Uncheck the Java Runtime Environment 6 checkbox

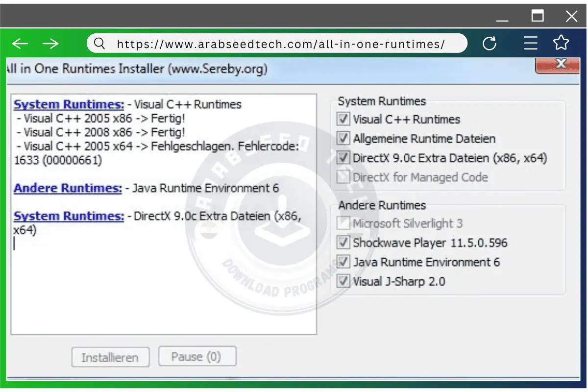[343, 262]
